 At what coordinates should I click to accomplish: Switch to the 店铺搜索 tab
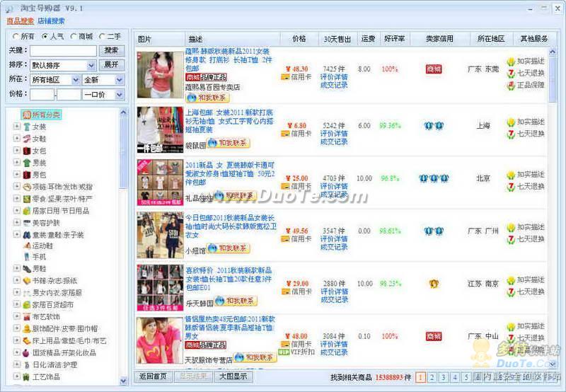click(x=51, y=21)
